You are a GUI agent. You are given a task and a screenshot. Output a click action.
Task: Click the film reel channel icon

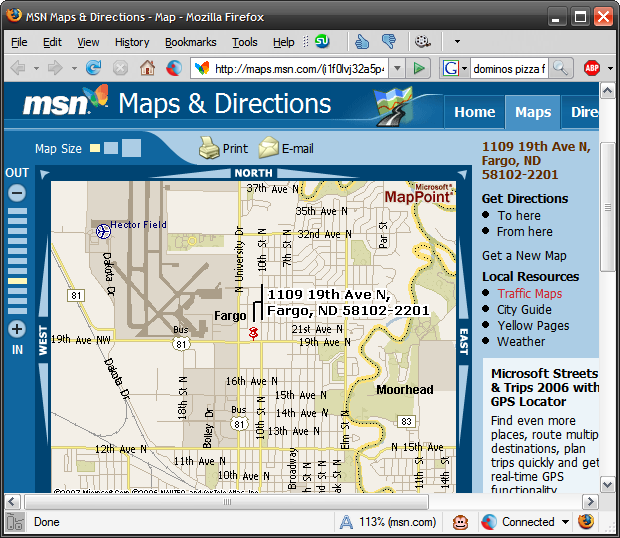422,42
